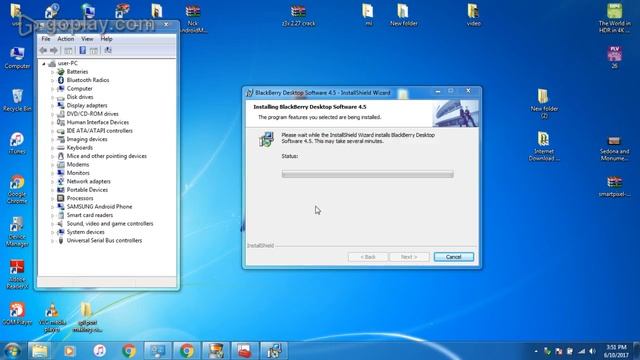
Task: Click Scan for hardware changes toolbar icon
Action: [x=108, y=50]
